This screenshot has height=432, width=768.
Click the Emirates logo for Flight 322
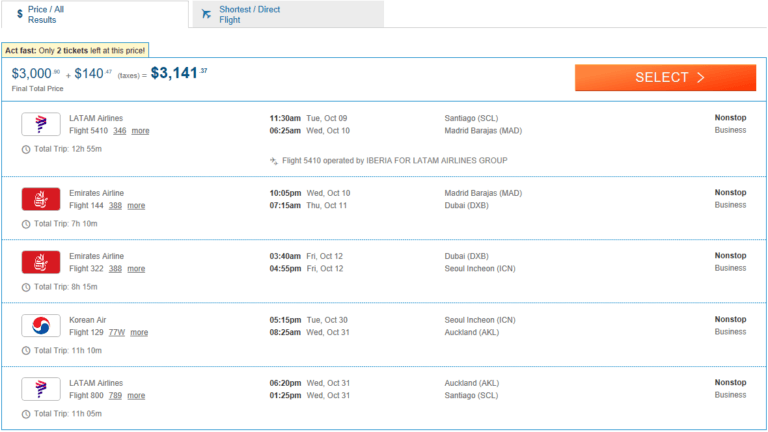[x=41, y=262]
